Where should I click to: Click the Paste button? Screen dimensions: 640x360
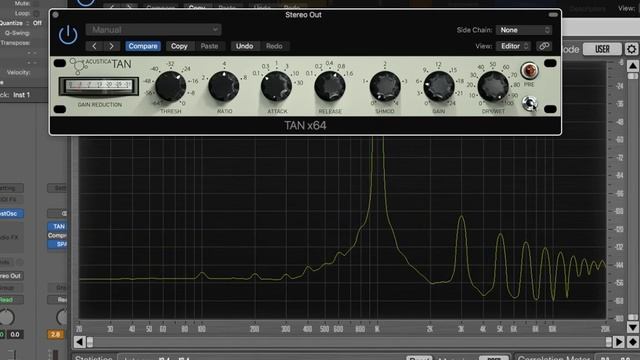click(209, 46)
